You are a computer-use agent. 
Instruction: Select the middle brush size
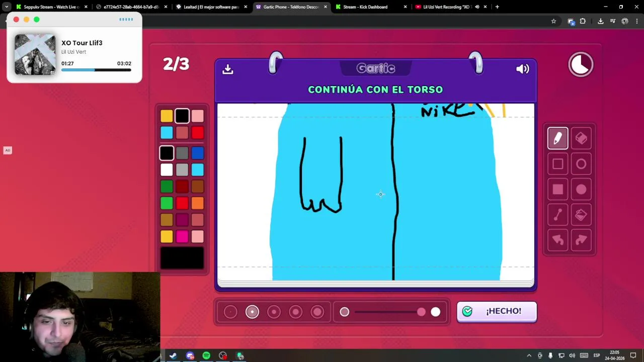[274, 312]
